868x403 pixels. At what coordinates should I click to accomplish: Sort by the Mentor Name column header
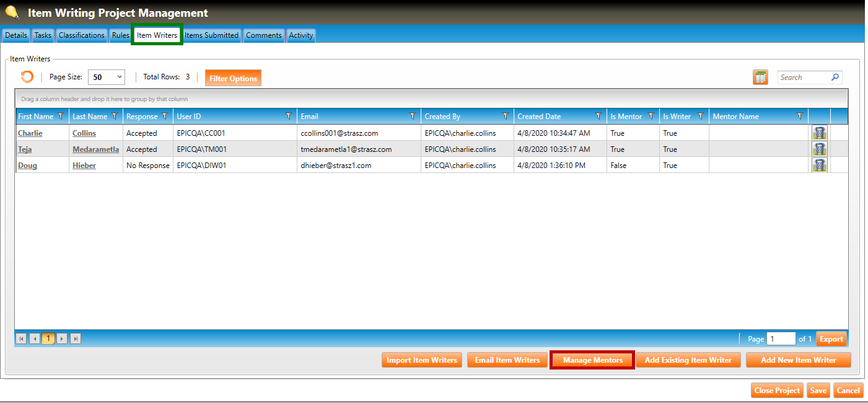pyautogui.click(x=735, y=117)
